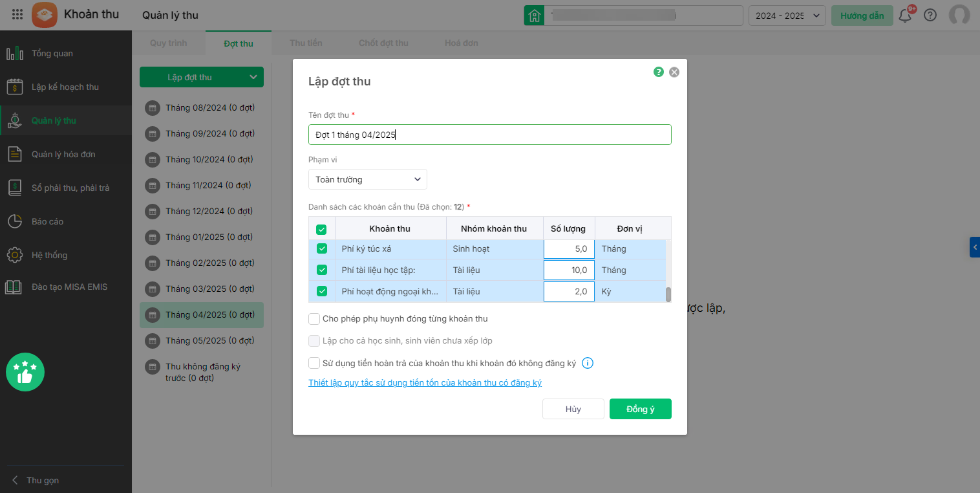
Task: Enable Cho phép phụ huynh đóng từng khoản thu
Action: coord(314,319)
